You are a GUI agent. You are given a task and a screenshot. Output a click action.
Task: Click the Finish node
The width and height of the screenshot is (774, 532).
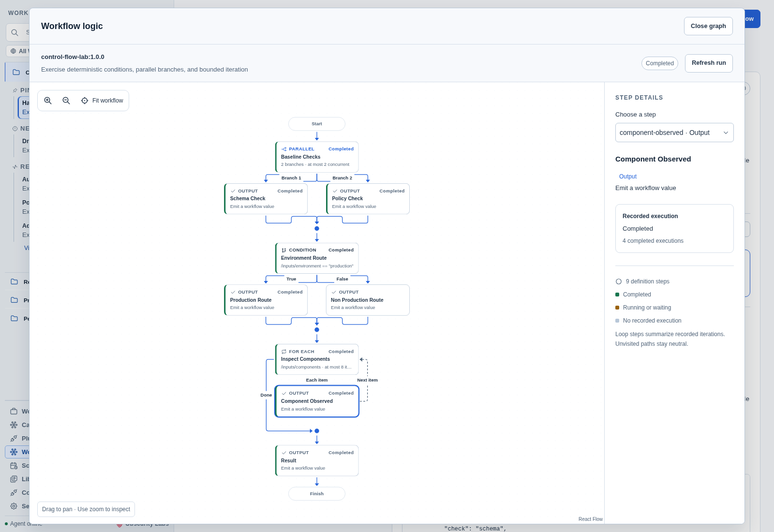pyautogui.click(x=317, y=494)
